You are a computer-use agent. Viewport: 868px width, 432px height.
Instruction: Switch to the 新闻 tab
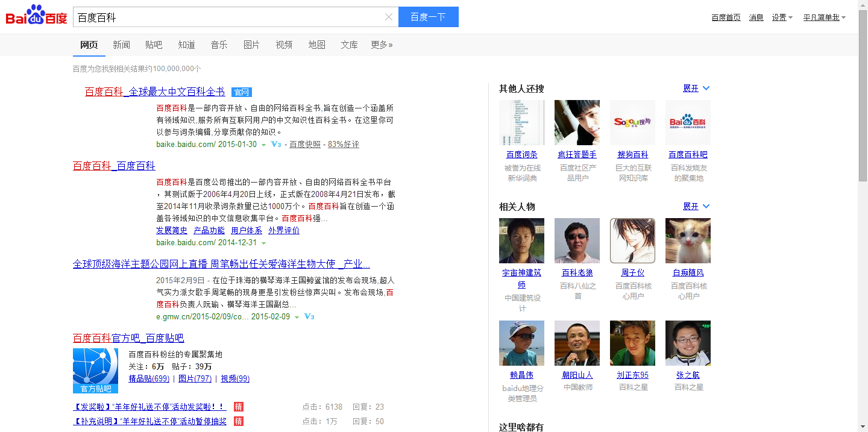[x=121, y=45]
